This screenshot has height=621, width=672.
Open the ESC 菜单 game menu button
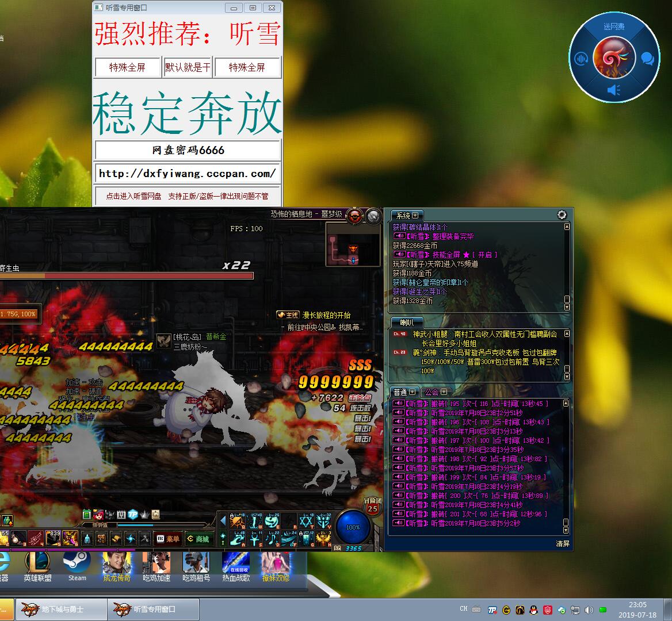click(x=168, y=539)
